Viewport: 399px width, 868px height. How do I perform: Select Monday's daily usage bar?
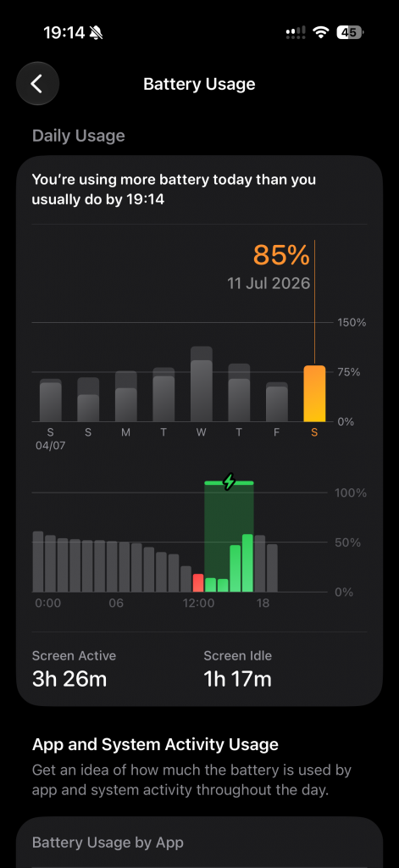[x=125, y=397]
